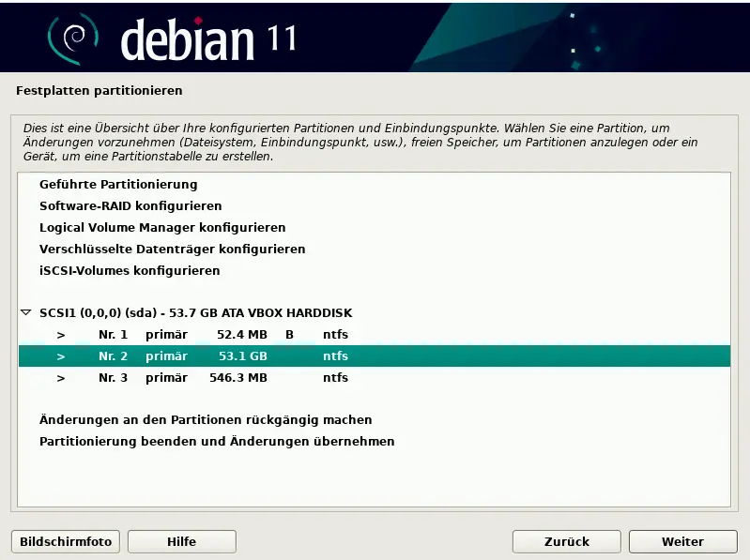The image size is (750, 560).
Task: Continue with the Weiter button
Action: (x=683, y=541)
